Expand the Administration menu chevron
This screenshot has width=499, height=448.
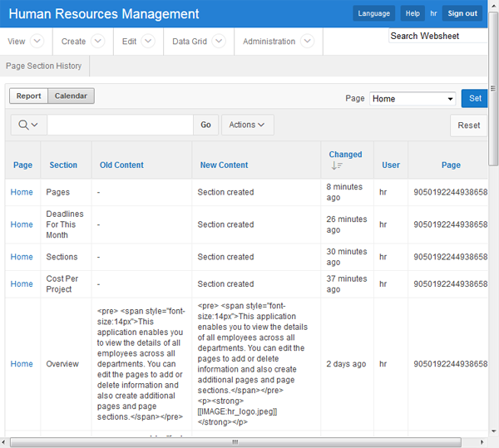coord(307,41)
